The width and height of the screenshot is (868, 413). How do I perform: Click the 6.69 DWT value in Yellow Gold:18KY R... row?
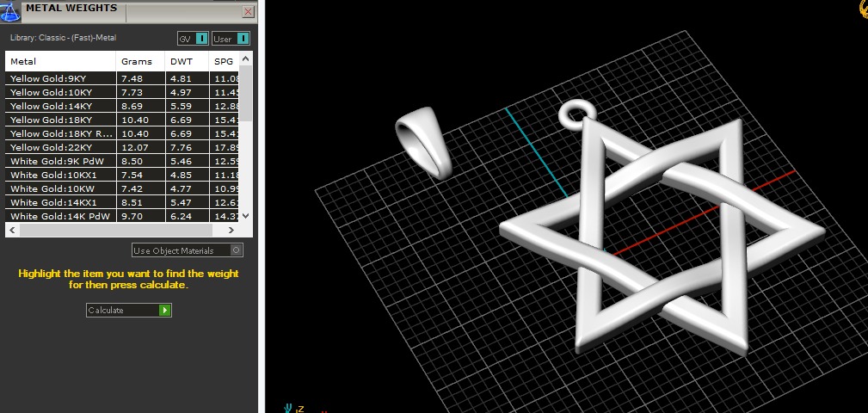point(181,133)
